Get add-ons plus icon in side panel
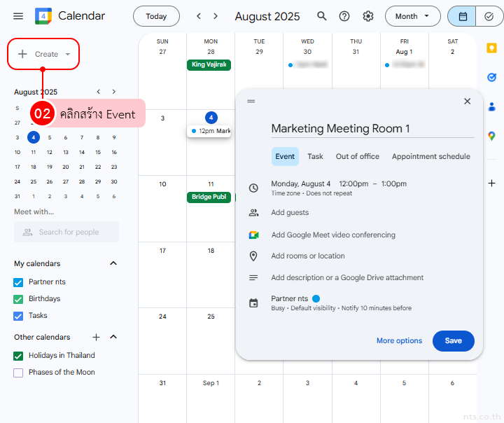This screenshot has height=423, width=504. (x=491, y=183)
